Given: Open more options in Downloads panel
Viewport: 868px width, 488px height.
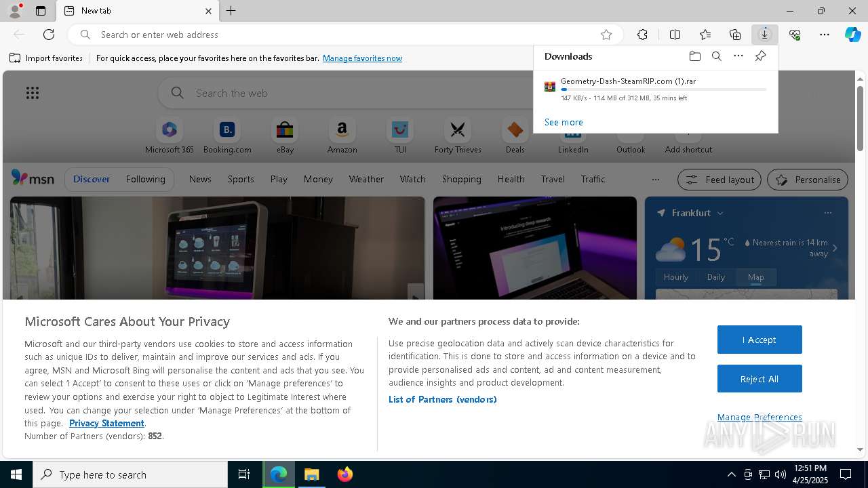Looking at the screenshot, I should click(738, 56).
